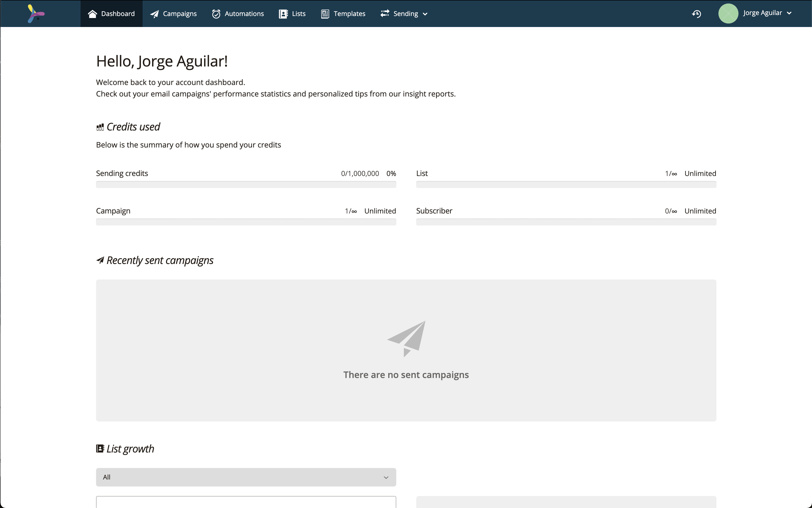Click the Campaigns paper plane icon
The image size is (812, 508).
coord(154,14)
